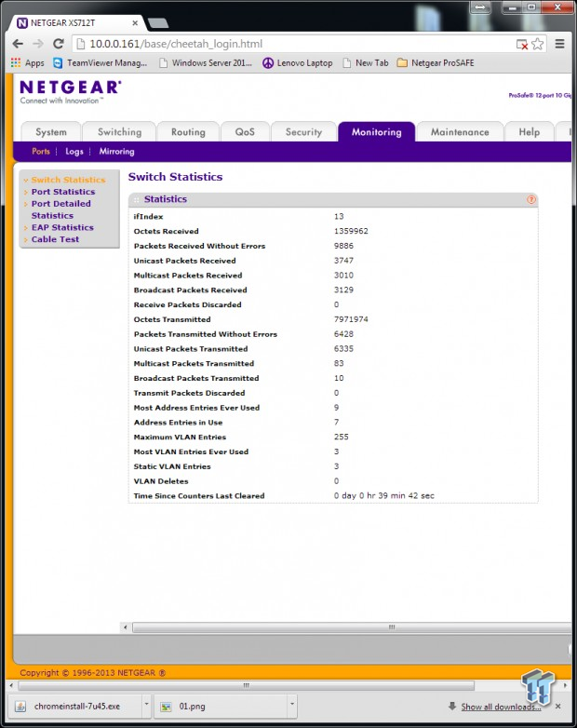Select the Logs submenu item
The width and height of the screenshot is (577, 728).
pyautogui.click(x=74, y=152)
